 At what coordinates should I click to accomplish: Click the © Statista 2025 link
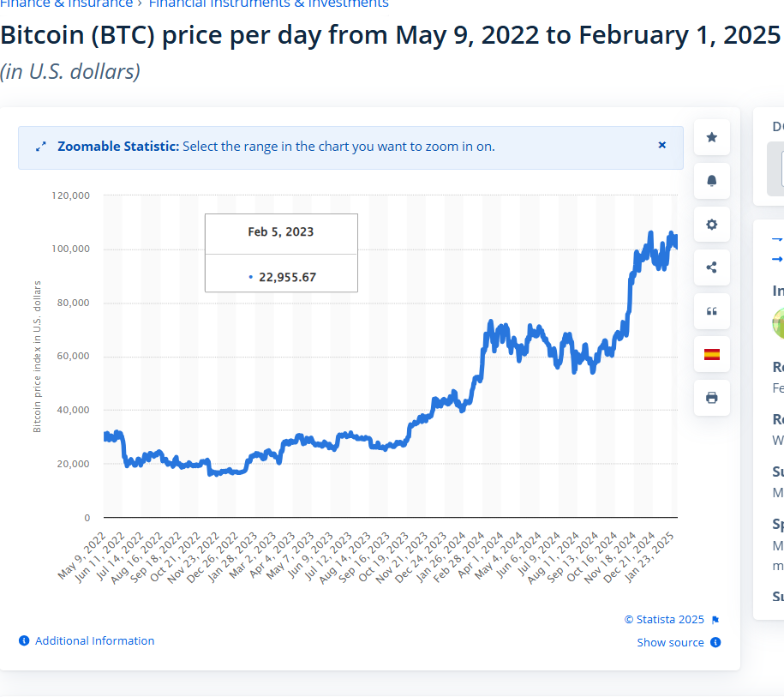click(x=664, y=620)
